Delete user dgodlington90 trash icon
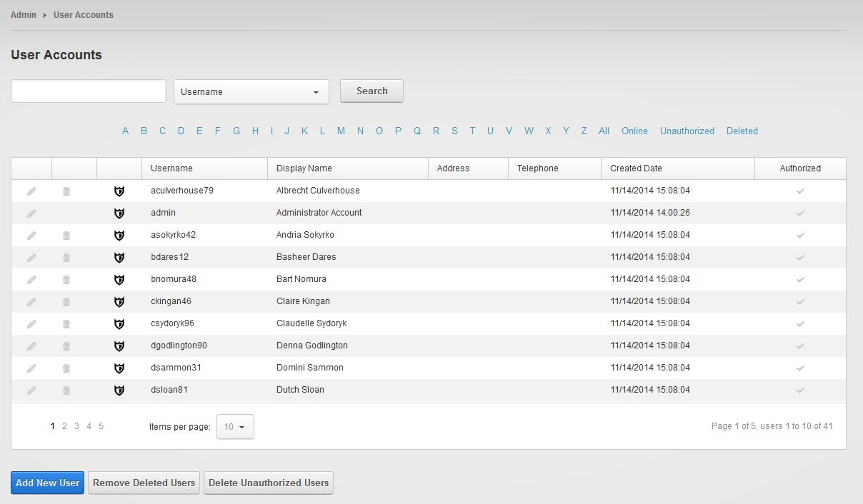The height and width of the screenshot is (504, 863). point(66,346)
